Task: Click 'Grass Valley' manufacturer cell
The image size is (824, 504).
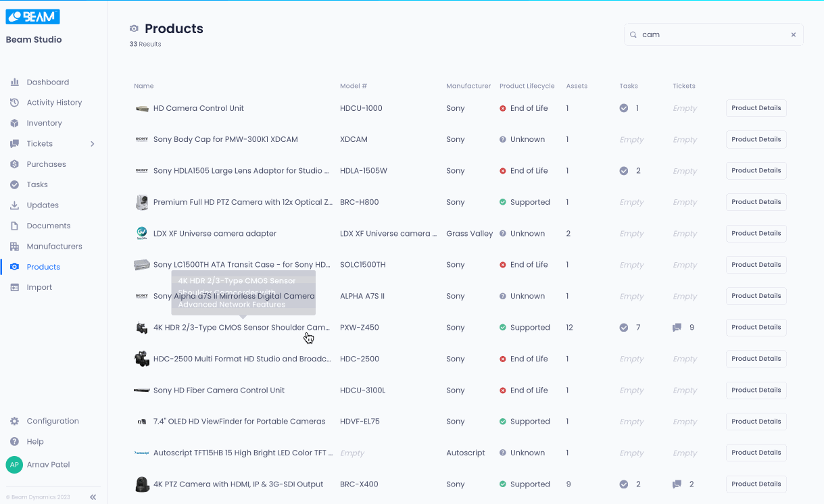Action: point(470,233)
